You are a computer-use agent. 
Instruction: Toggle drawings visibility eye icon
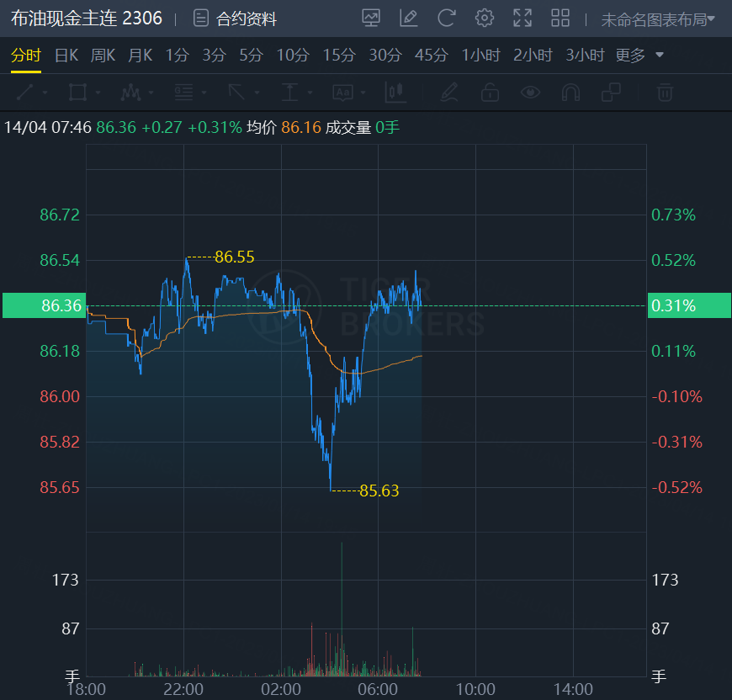tap(530, 92)
